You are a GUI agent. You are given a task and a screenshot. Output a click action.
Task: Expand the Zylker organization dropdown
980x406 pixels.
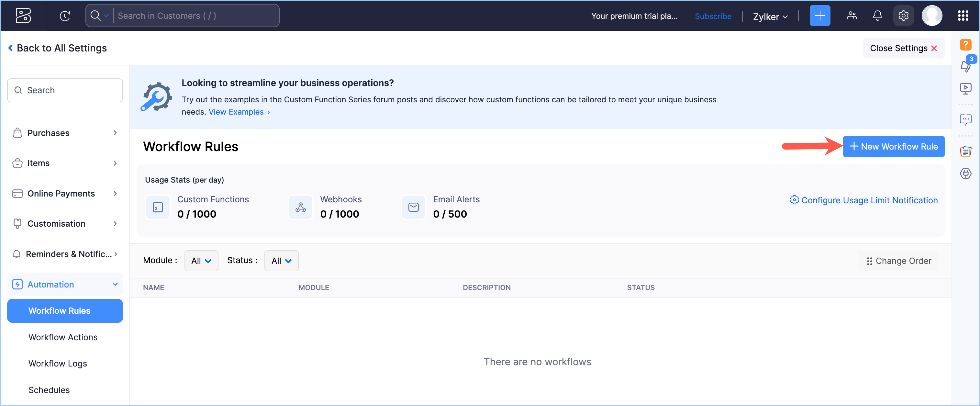coord(770,17)
